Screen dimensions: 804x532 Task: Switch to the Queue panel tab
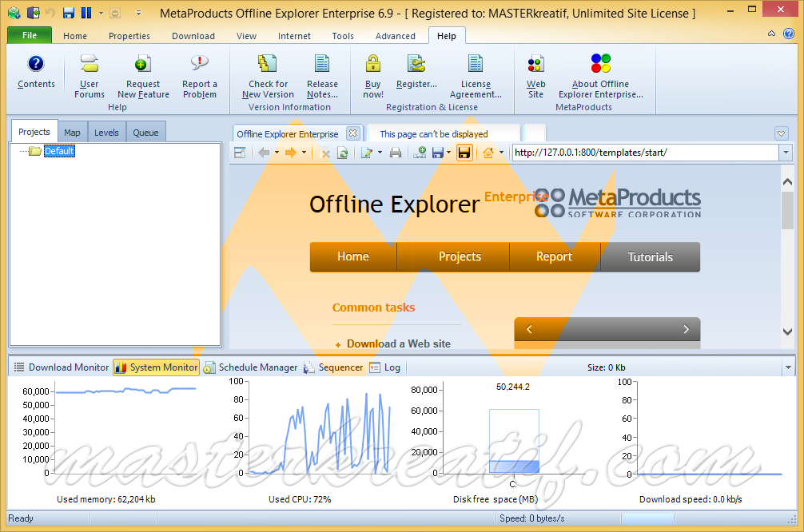tap(145, 133)
